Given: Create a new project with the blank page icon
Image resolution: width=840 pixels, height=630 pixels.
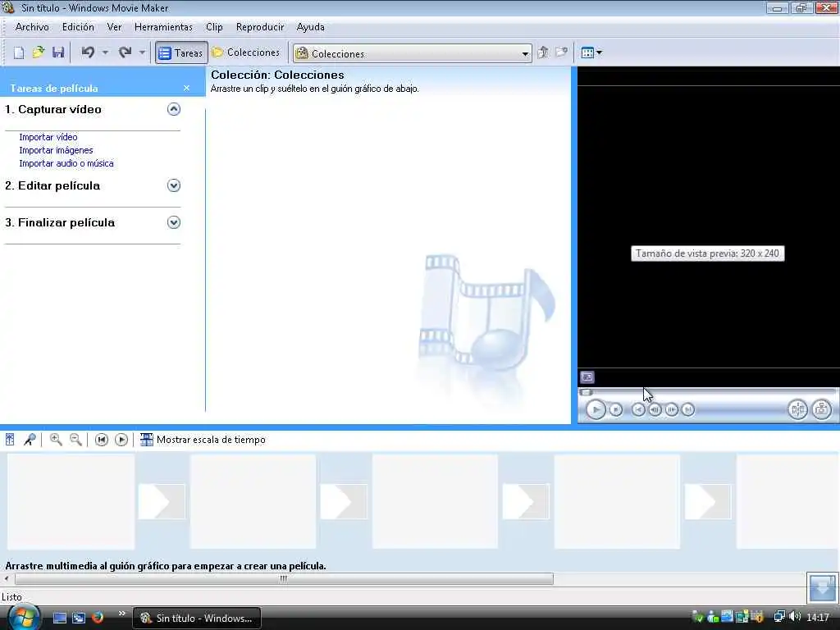Looking at the screenshot, I should (x=19, y=52).
